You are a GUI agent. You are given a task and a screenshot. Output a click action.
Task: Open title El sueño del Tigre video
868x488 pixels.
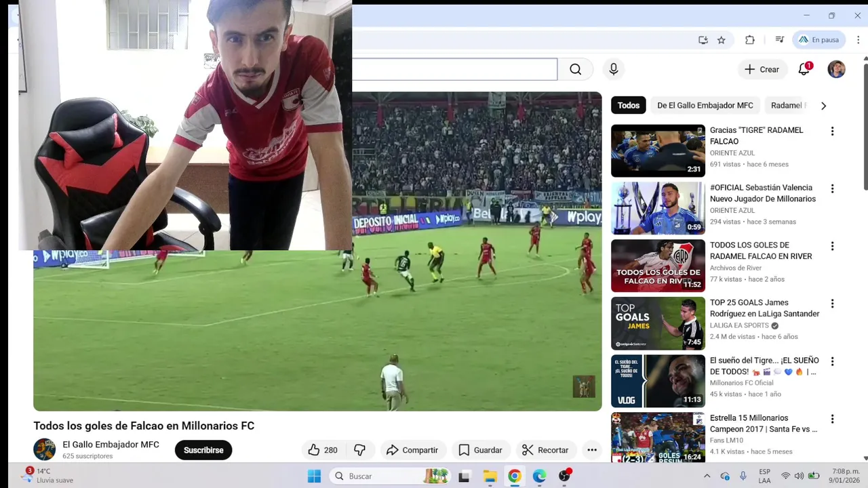[x=764, y=366]
